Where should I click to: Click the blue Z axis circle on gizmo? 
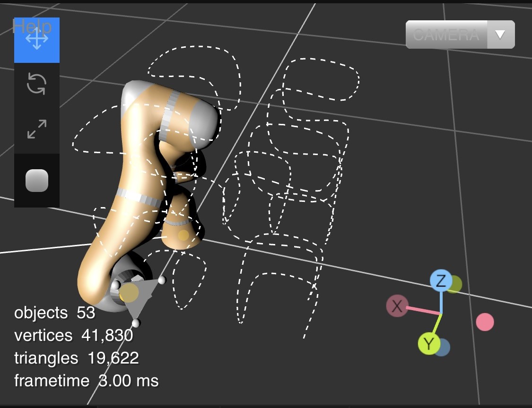[x=441, y=281]
